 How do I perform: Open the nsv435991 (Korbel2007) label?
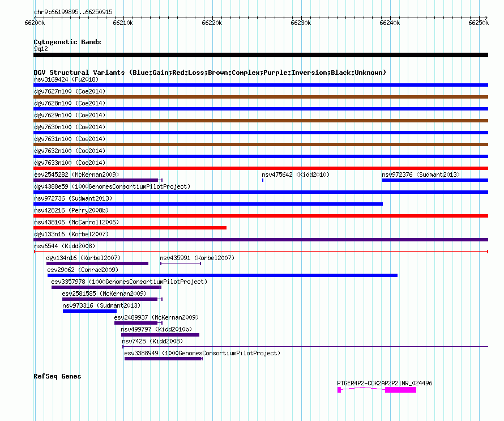[x=198, y=258]
